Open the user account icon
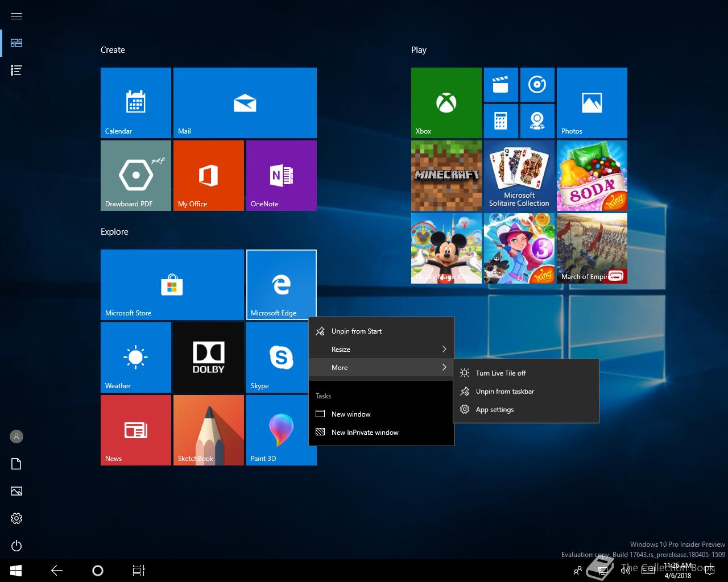The height and width of the screenshot is (582, 728). point(16,436)
